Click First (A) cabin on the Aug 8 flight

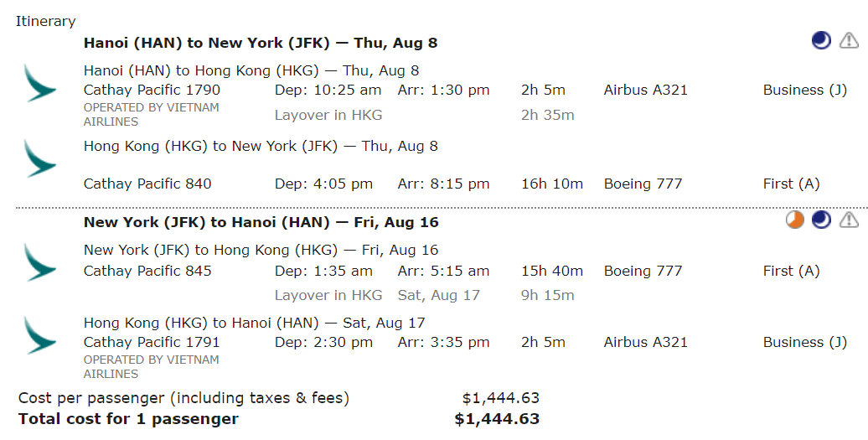click(791, 184)
